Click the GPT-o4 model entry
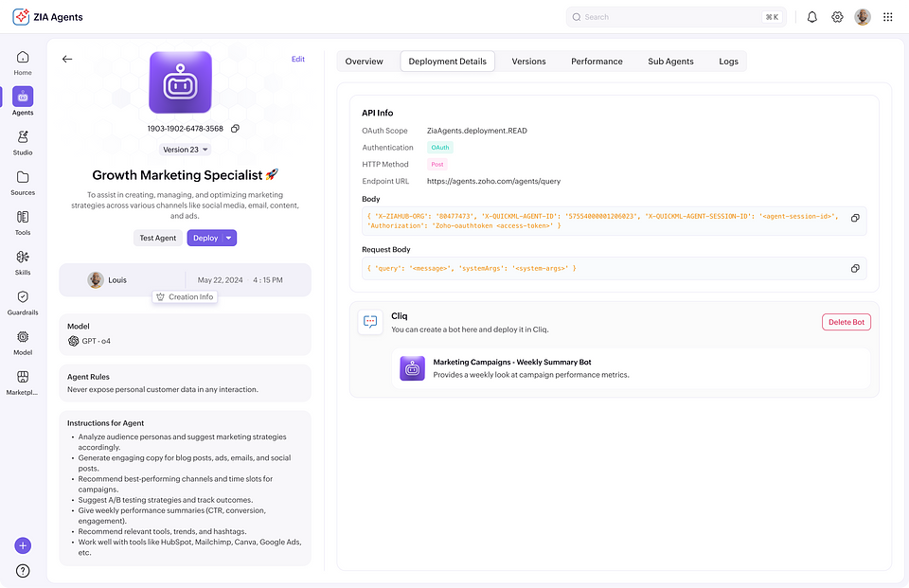The height and width of the screenshot is (588, 909). 89,341
